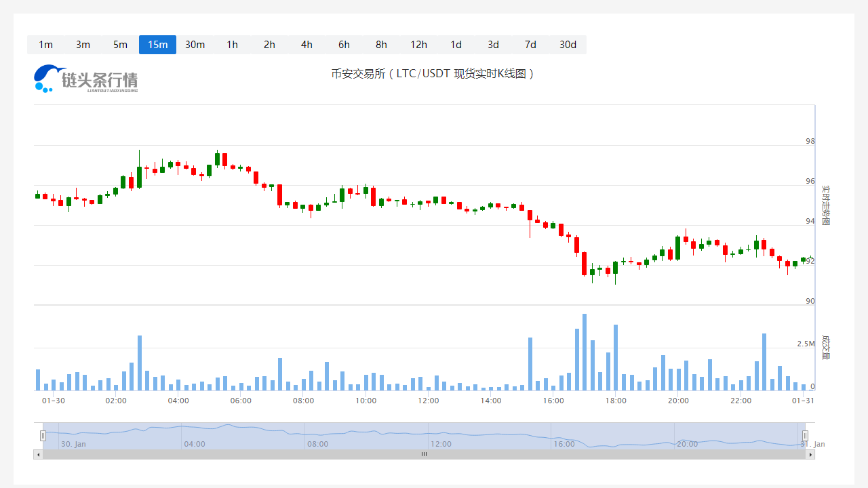Image resolution: width=868 pixels, height=488 pixels.
Task: Choose the 7d chart interval
Action: [530, 45]
